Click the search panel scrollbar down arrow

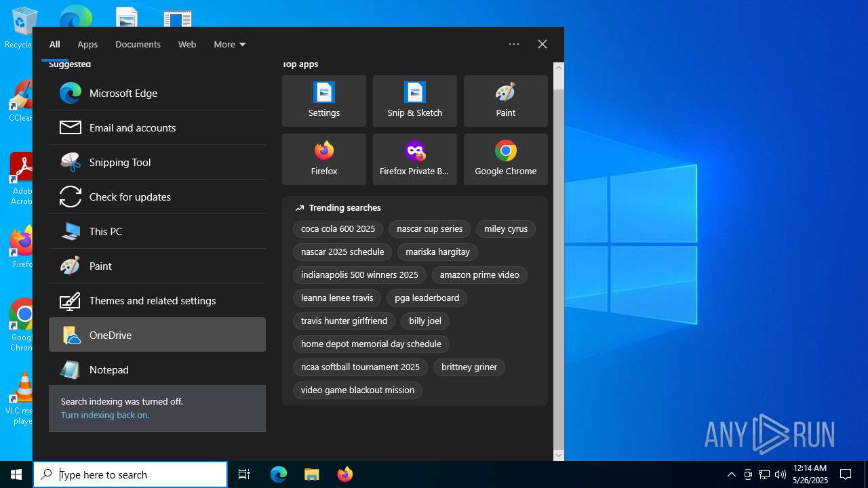pyautogui.click(x=559, y=455)
